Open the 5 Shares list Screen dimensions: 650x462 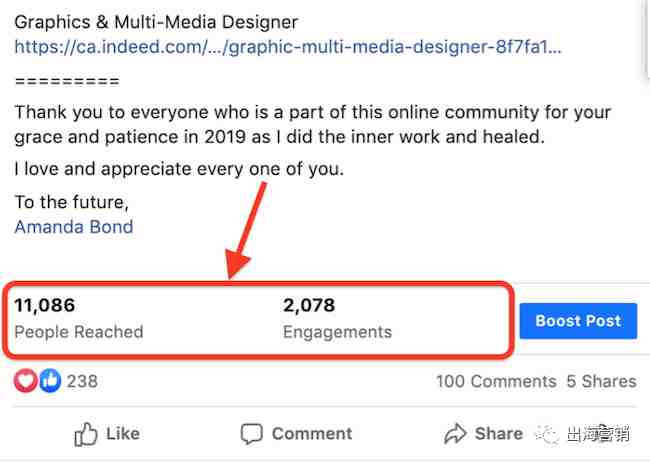coord(601,381)
